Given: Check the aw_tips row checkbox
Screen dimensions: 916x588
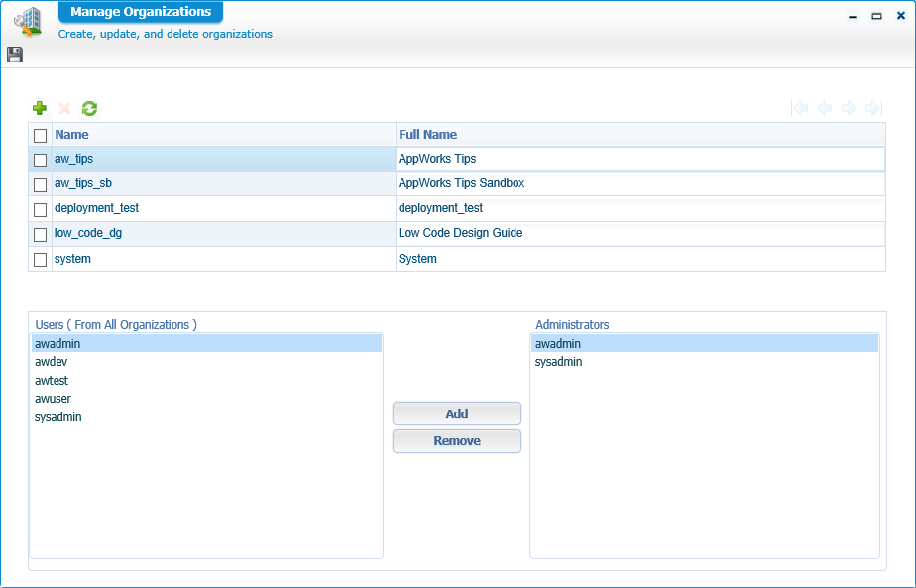Looking at the screenshot, I should point(41,160).
